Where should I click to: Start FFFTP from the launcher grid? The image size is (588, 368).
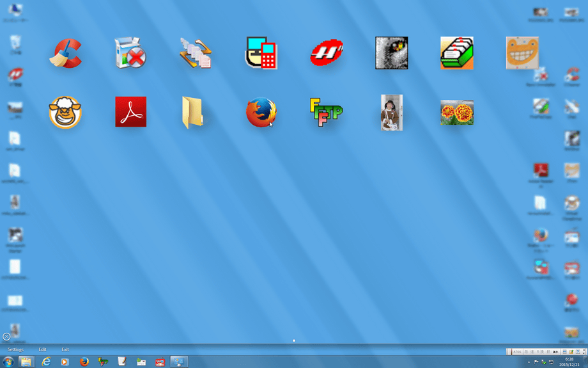(326, 112)
